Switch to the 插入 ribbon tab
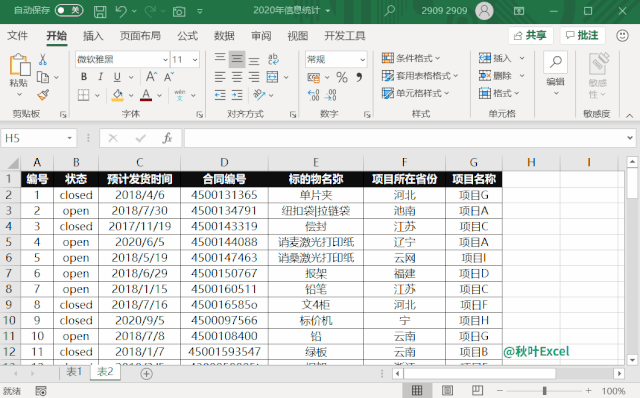 click(93, 36)
